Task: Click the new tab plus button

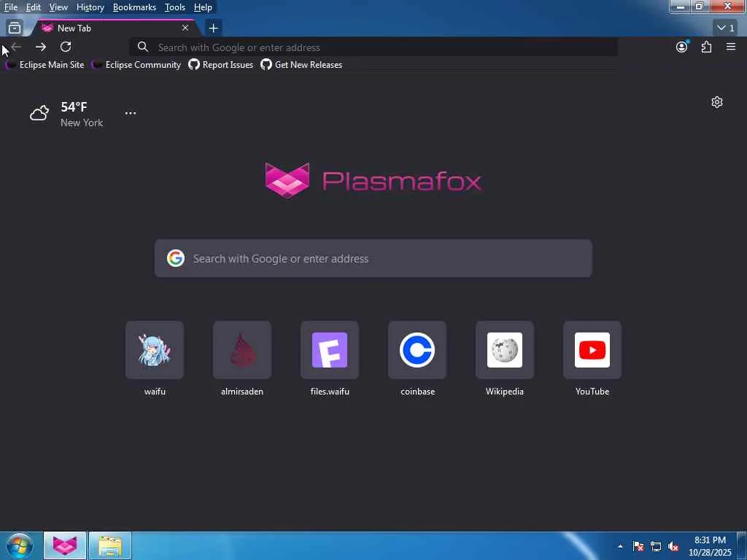Action: point(214,28)
